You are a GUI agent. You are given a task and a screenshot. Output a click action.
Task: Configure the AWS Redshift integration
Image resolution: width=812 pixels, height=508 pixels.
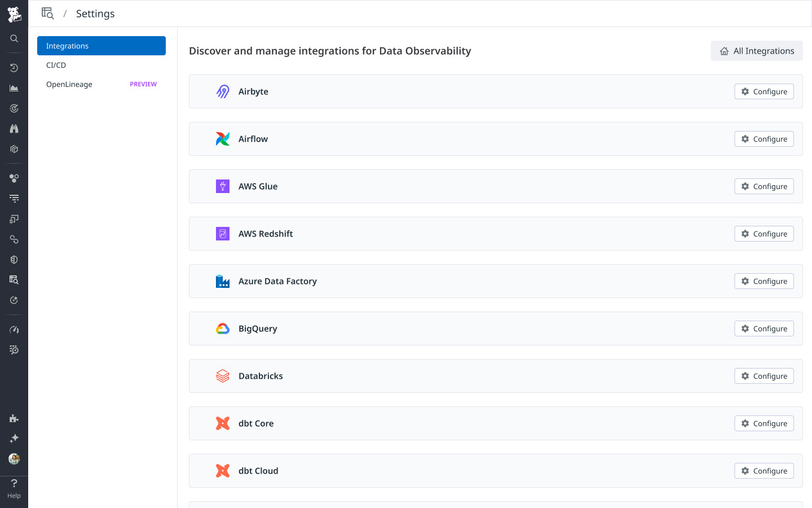pos(764,234)
